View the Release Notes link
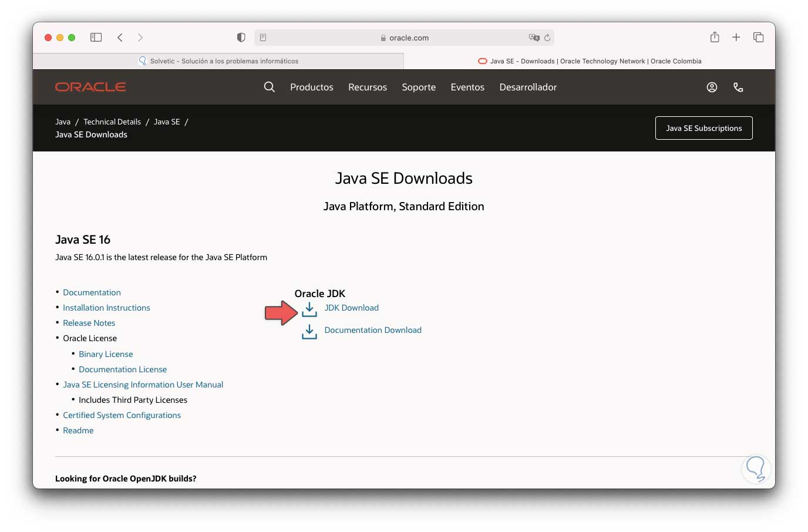The width and height of the screenshot is (808, 532). pyautogui.click(x=89, y=323)
